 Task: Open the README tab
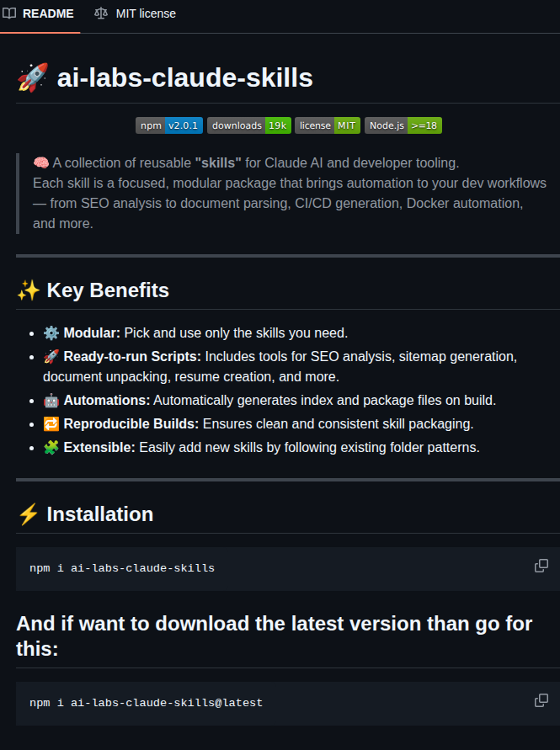click(x=40, y=13)
